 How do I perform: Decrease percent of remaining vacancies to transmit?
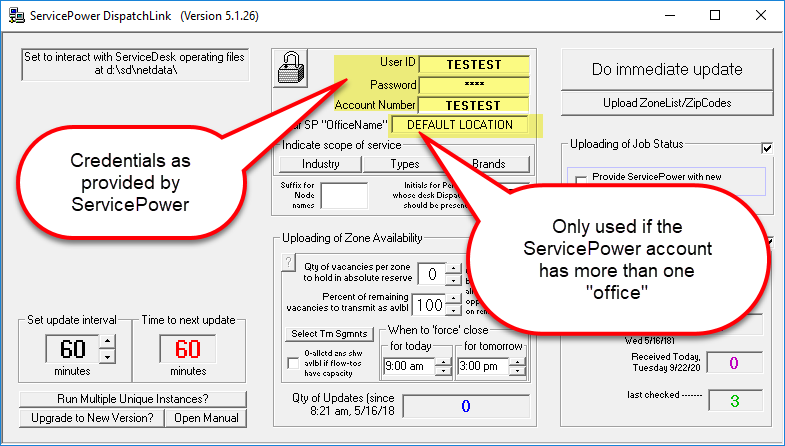(454, 310)
